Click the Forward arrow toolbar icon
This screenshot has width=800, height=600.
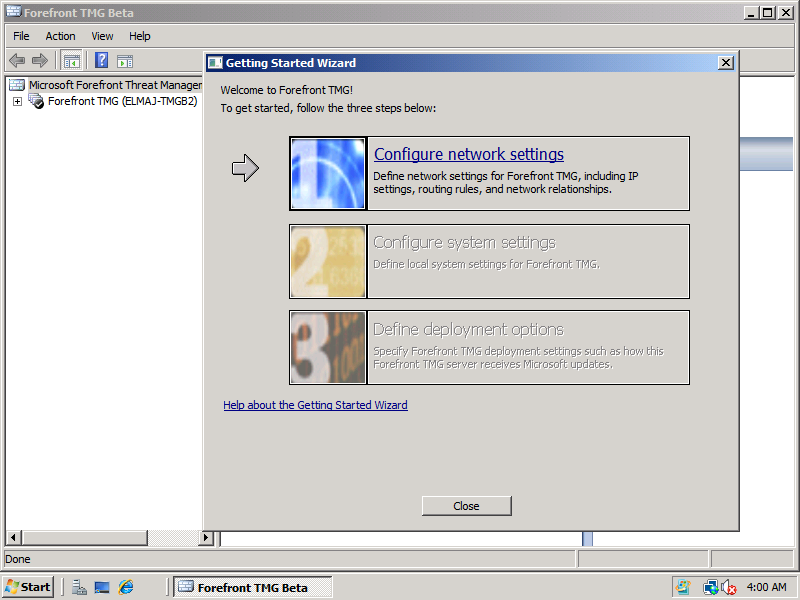40,60
